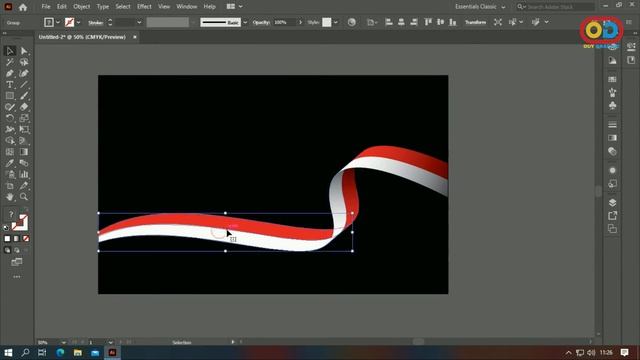Choose Draw Behind mode
Image resolution: width=640 pixels, height=360 pixels.
pyautogui.click(x=17, y=250)
